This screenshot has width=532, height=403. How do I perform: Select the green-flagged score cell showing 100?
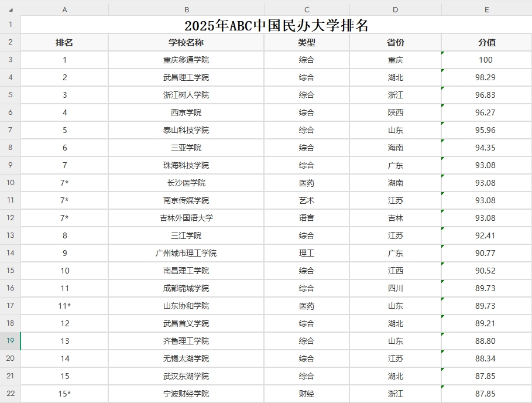pyautogui.click(x=486, y=60)
